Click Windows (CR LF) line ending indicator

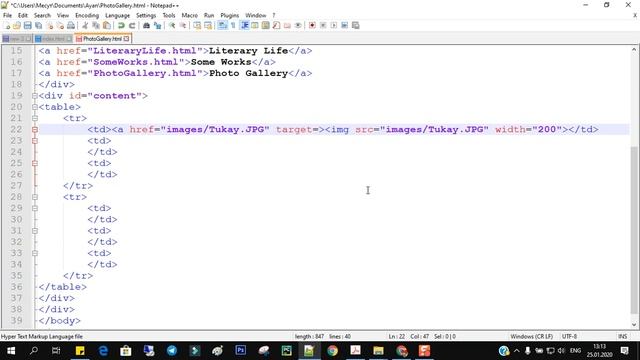[531, 336]
